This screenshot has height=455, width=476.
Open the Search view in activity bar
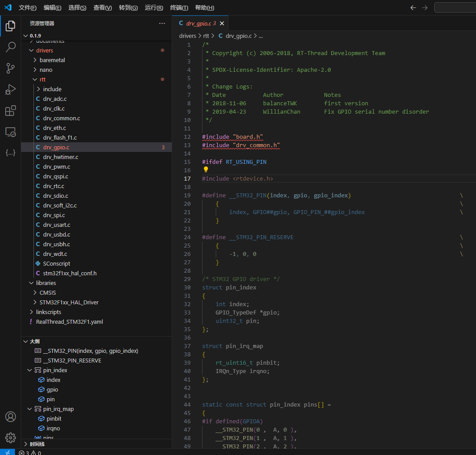(11, 47)
